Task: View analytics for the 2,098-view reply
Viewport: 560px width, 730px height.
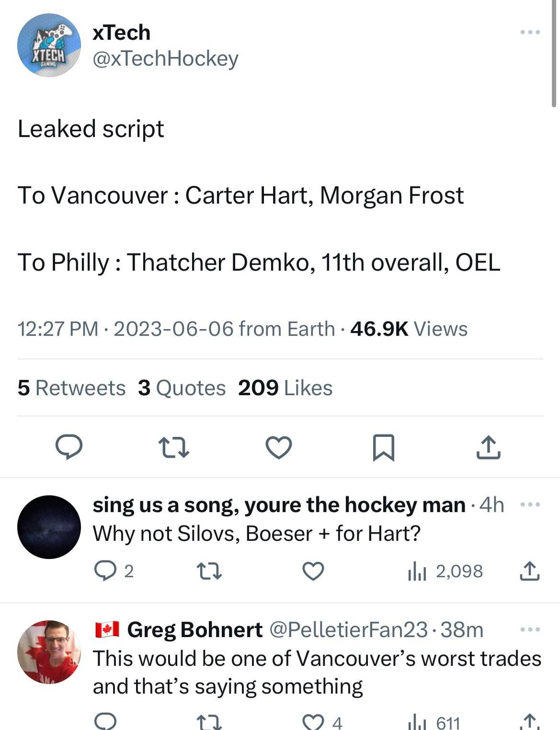Action: [417, 571]
